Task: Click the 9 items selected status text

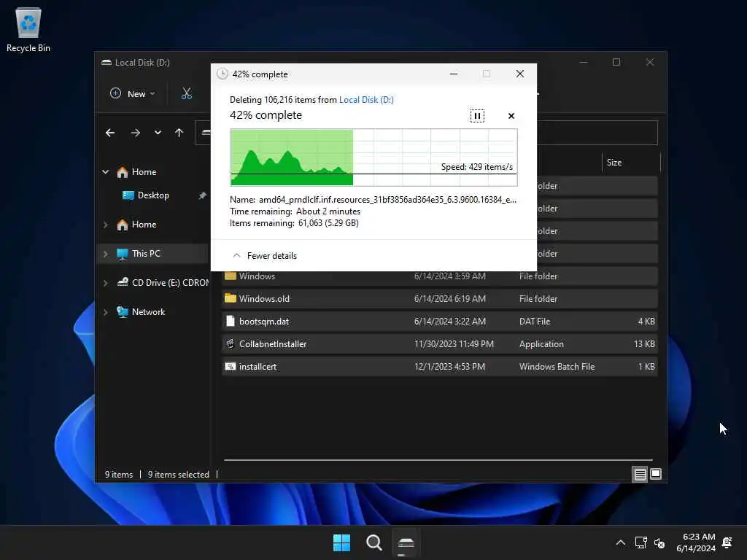Action: point(178,475)
